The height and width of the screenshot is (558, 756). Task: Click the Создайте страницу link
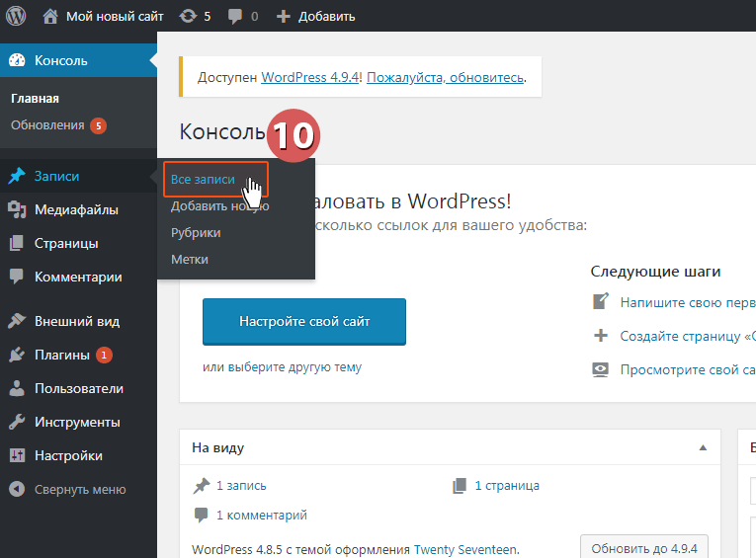click(x=688, y=336)
